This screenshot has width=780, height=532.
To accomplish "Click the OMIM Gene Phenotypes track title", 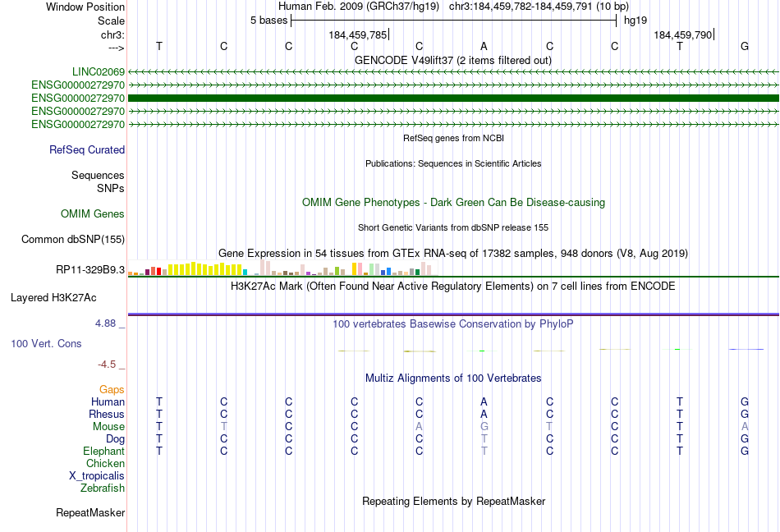I will [x=453, y=202].
